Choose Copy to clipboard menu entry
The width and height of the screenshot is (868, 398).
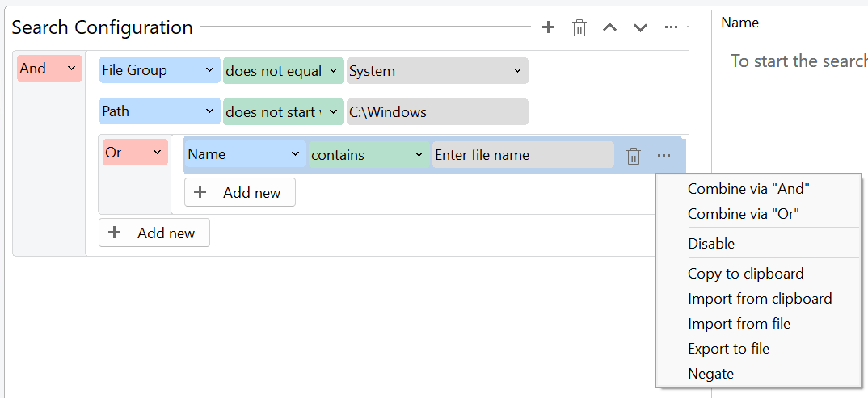(x=745, y=274)
